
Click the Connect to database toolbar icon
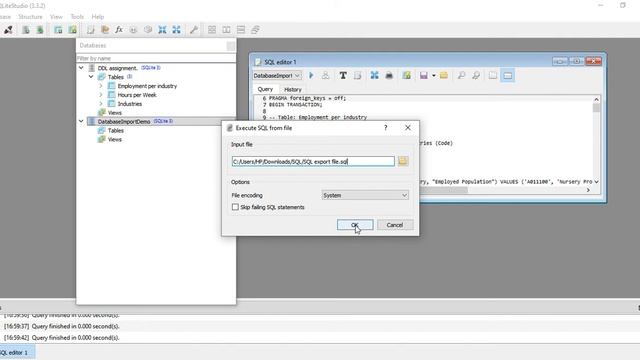click(8, 30)
